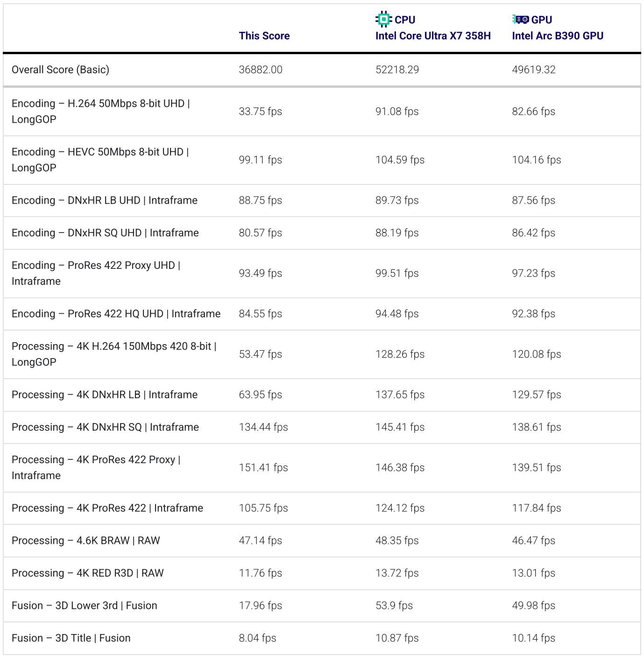Click the CPU chip icon
This screenshot has width=644, height=670.
[x=383, y=19]
